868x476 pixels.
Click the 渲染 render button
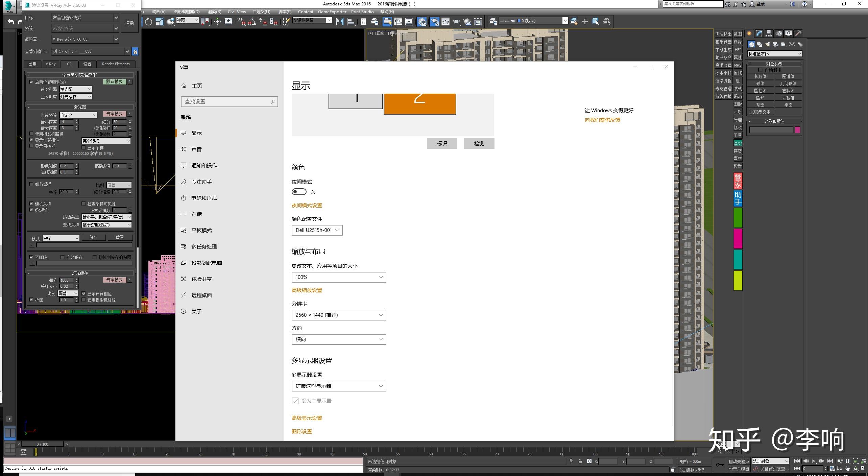(x=130, y=23)
